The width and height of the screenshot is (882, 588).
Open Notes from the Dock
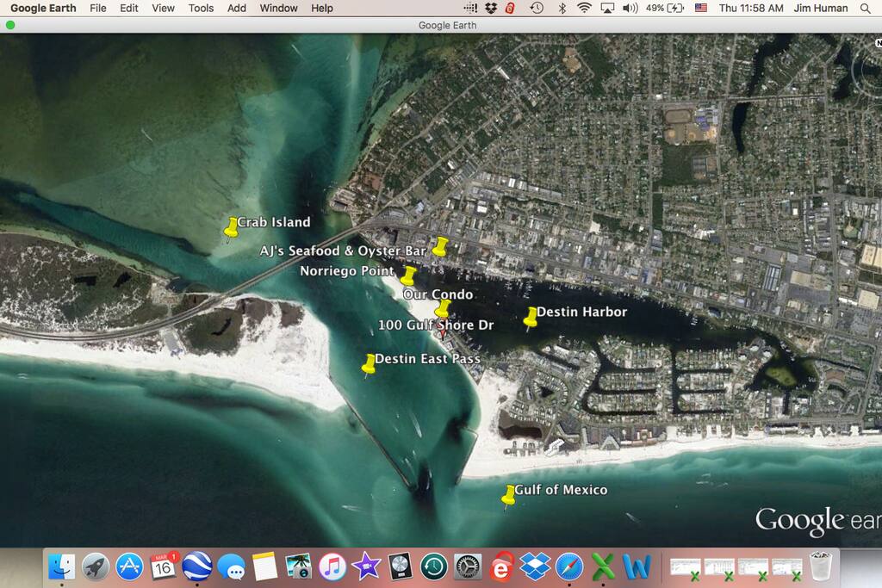click(265, 566)
